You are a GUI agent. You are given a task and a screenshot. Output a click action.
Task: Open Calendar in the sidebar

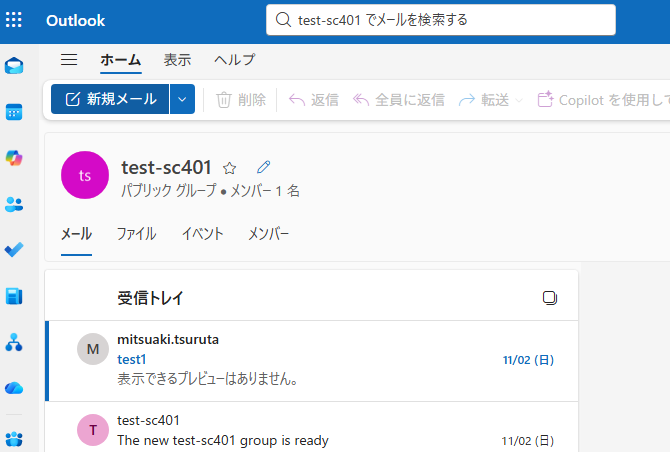point(14,112)
